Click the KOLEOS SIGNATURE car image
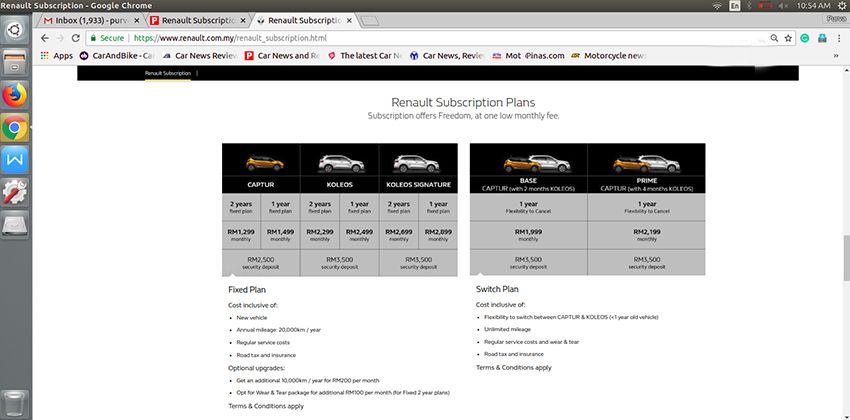850x420 pixels. [x=416, y=163]
